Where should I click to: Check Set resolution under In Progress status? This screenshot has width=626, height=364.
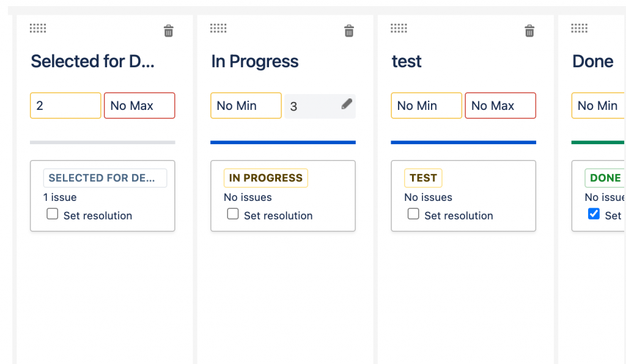click(233, 214)
